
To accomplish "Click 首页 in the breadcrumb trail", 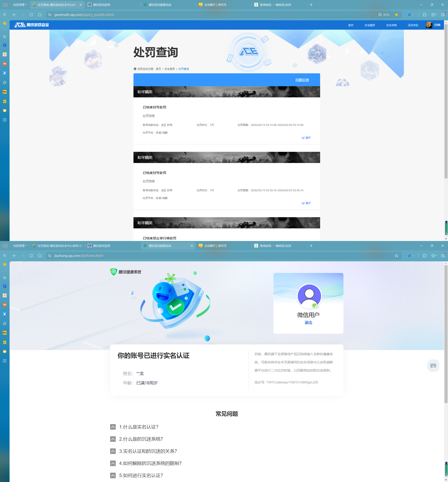I will [158, 69].
